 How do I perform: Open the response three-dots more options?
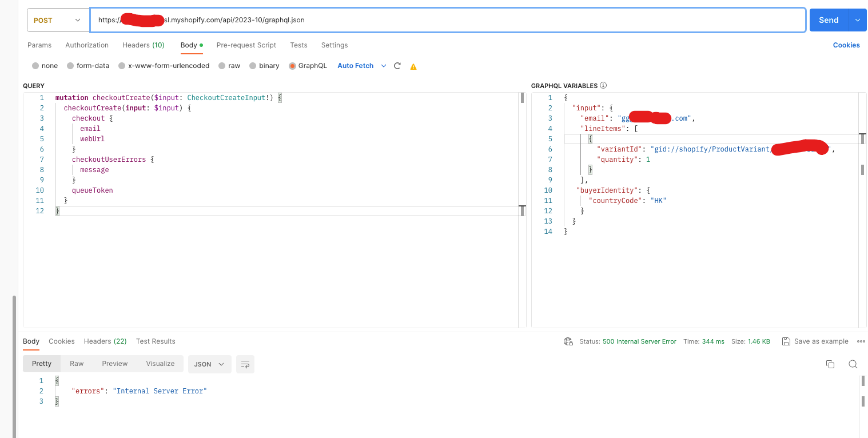tap(861, 341)
